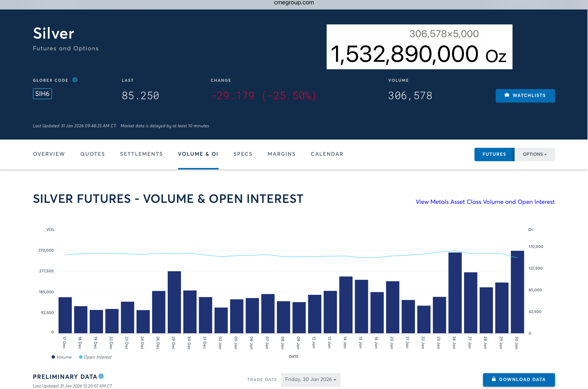The height and width of the screenshot is (389, 588).
Task: Click the Preliminary Data info icon
Action: click(x=101, y=376)
